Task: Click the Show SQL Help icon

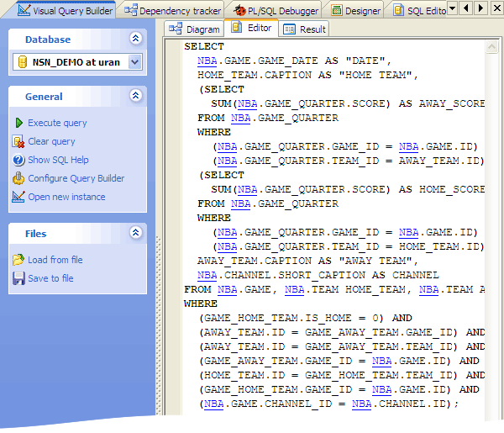Action: [x=19, y=160]
